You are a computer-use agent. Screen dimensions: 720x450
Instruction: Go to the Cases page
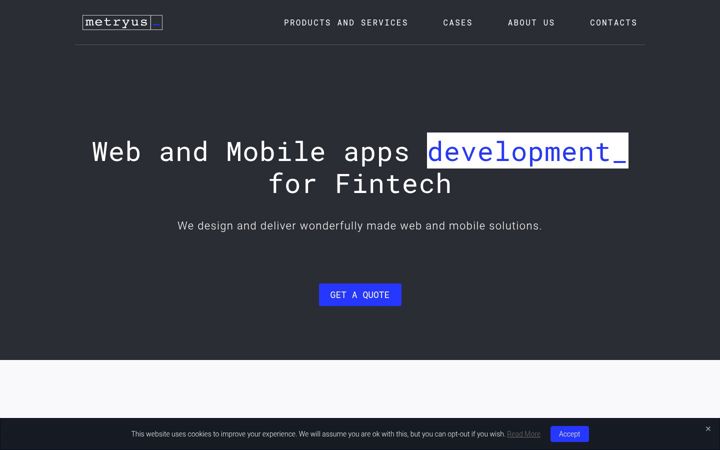click(457, 22)
